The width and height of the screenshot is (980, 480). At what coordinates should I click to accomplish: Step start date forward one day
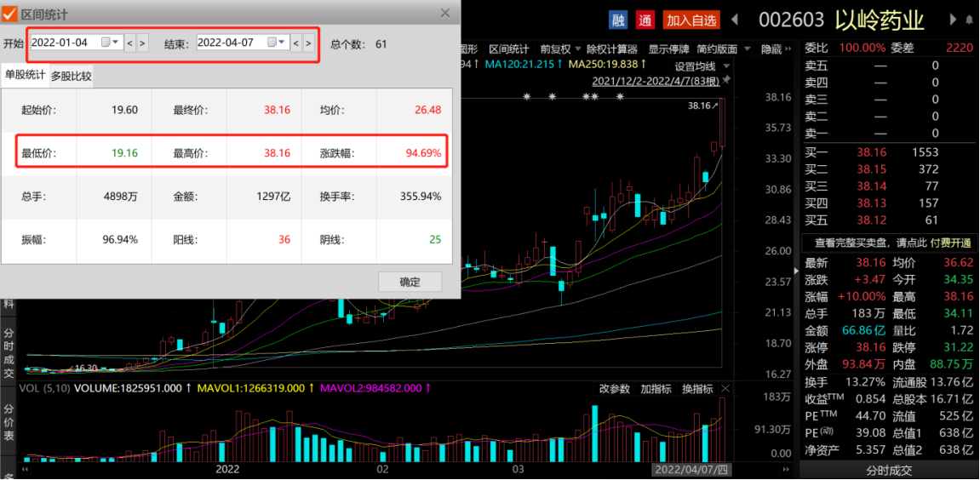(x=142, y=43)
